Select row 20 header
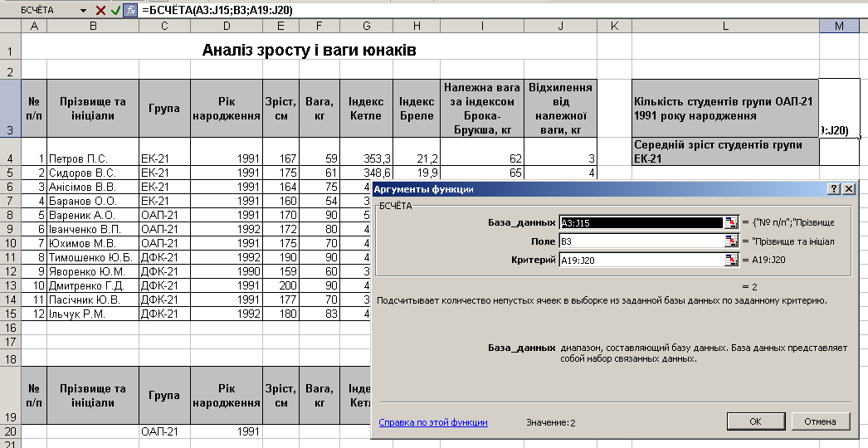Viewport: 868px width, 448px height. tap(10, 431)
